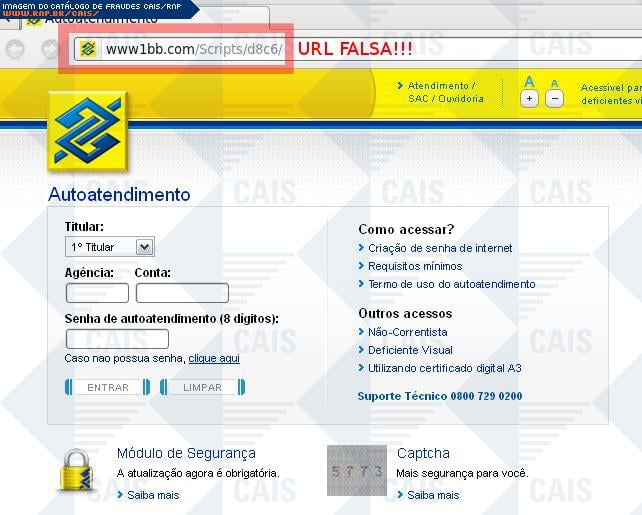Image resolution: width=642 pixels, height=515 pixels.
Task: Select the Não-Correntista access link
Action: point(408,332)
